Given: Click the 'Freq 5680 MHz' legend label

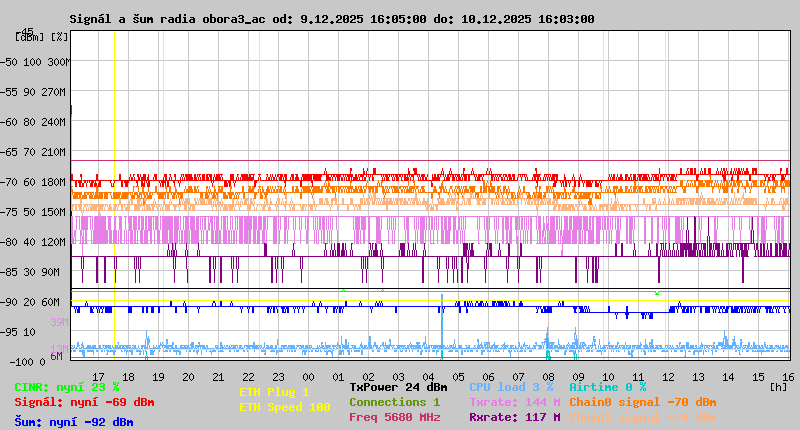Looking at the screenshot, I should click(x=394, y=417).
